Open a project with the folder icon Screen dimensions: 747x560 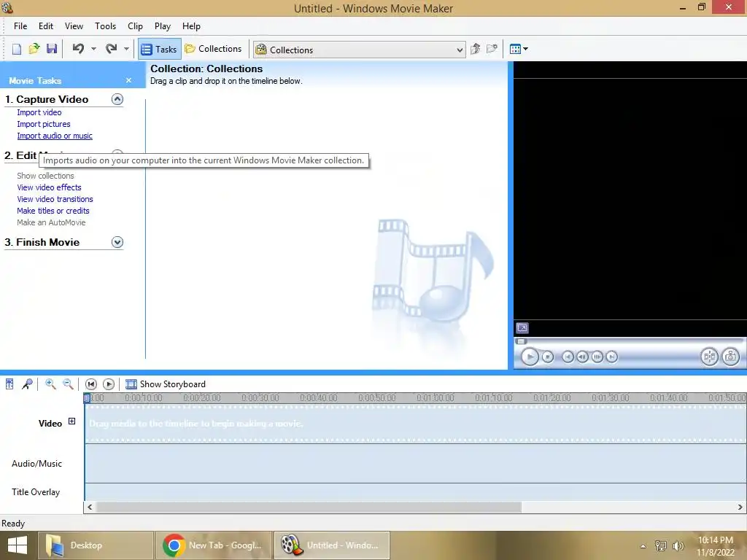pos(34,49)
